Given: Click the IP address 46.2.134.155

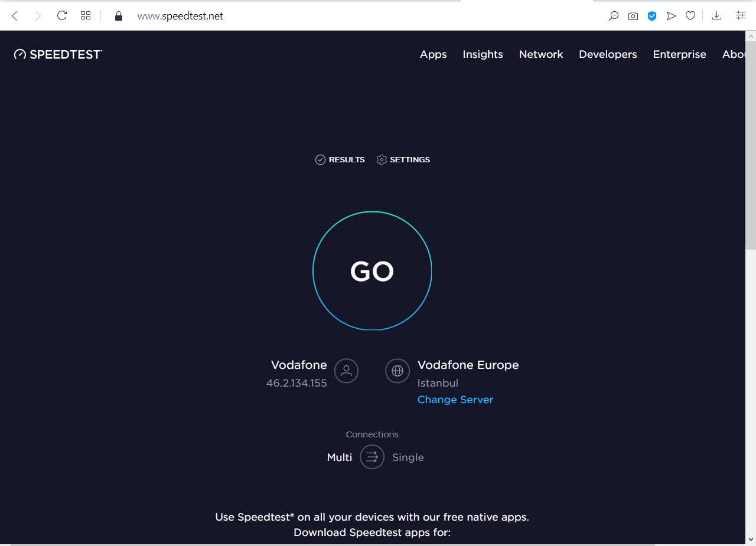Looking at the screenshot, I should [296, 383].
